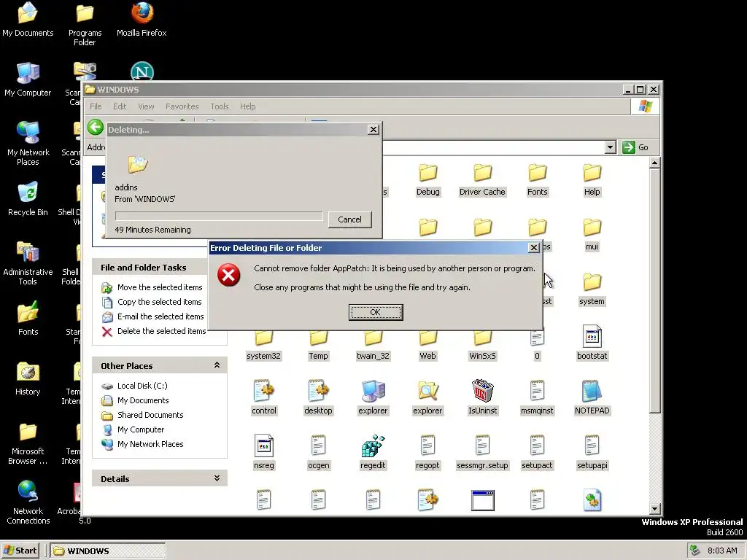Click the green Back arrow button

tap(96, 127)
